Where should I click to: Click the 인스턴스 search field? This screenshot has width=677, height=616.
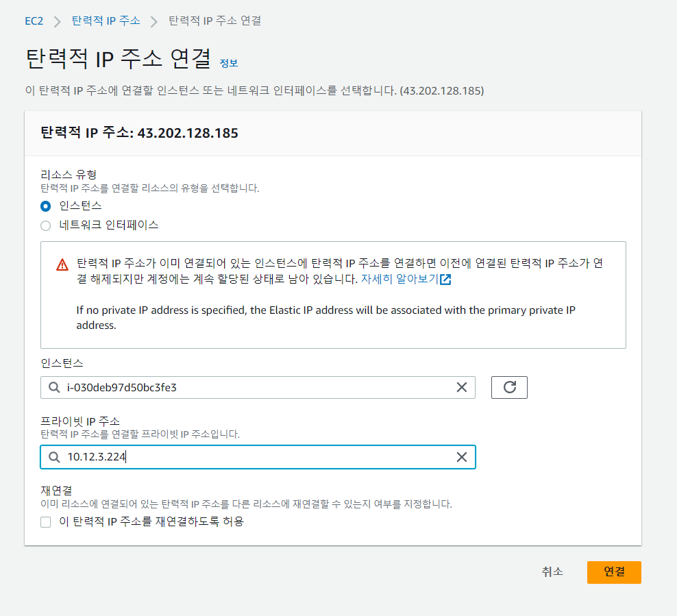(x=258, y=387)
